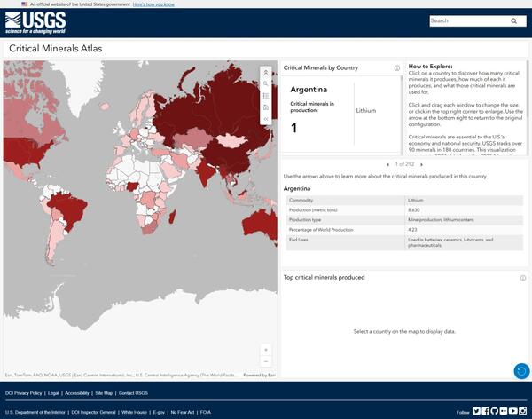Open the Accessibility footer link

click(x=77, y=393)
